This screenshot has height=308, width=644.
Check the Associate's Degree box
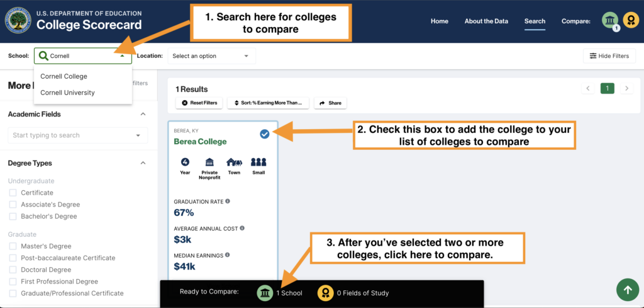click(x=13, y=204)
